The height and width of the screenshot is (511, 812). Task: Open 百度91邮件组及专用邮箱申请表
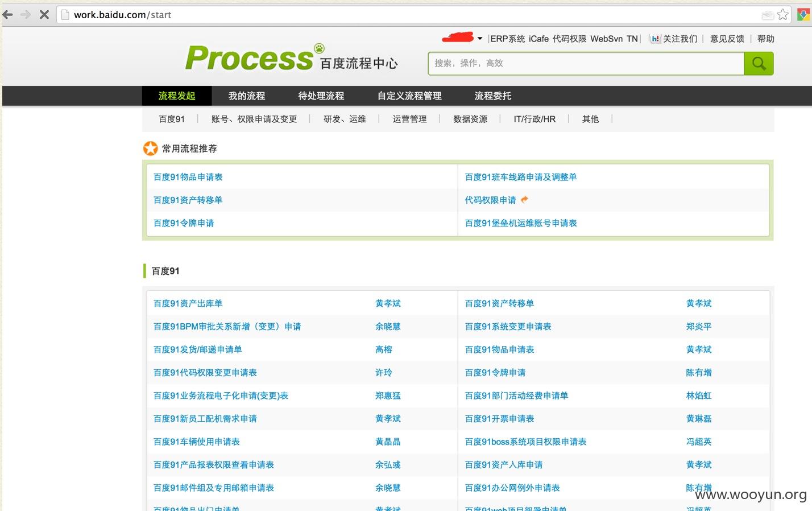coord(214,488)
